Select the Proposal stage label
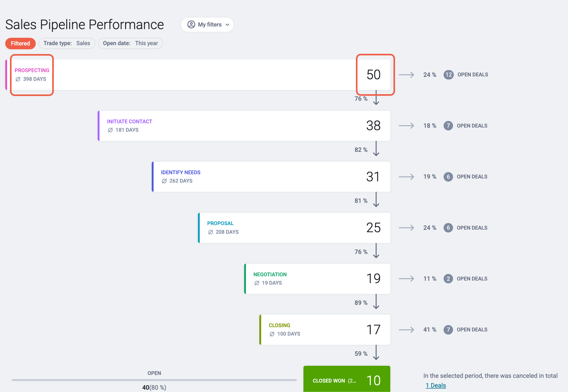Viewport: 568px width, 392px height. click(x=220, y=223)
